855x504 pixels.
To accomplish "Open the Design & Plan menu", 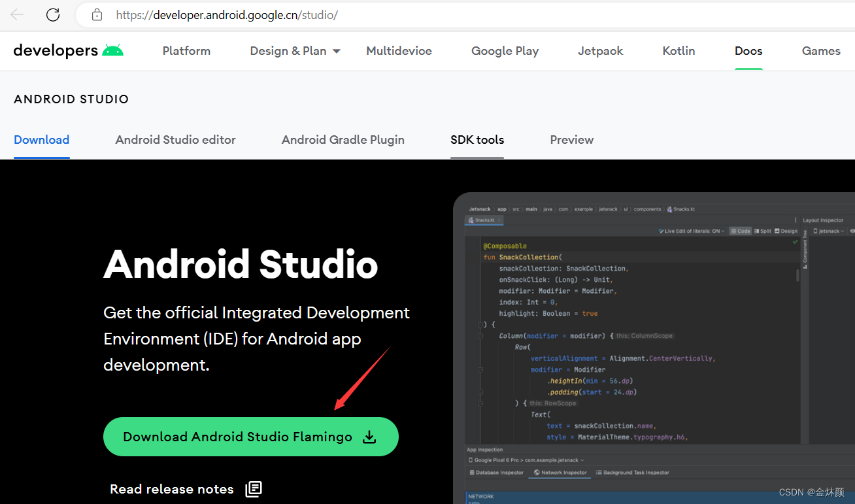I will (288, 50).
